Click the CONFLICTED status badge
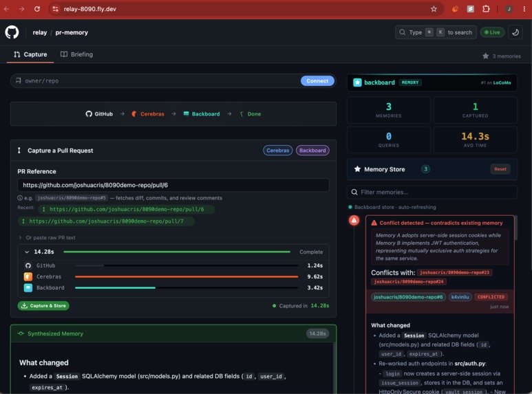532x394 pixels. [491, 297]
